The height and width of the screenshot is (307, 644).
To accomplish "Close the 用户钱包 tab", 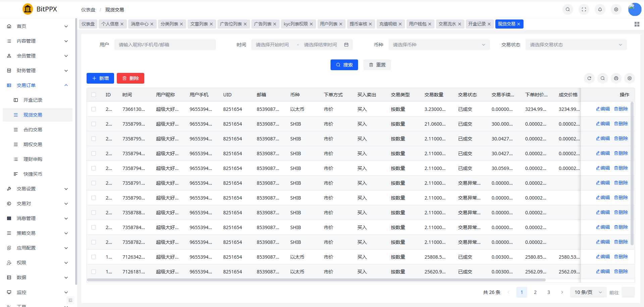I will [x=430, y=24].
